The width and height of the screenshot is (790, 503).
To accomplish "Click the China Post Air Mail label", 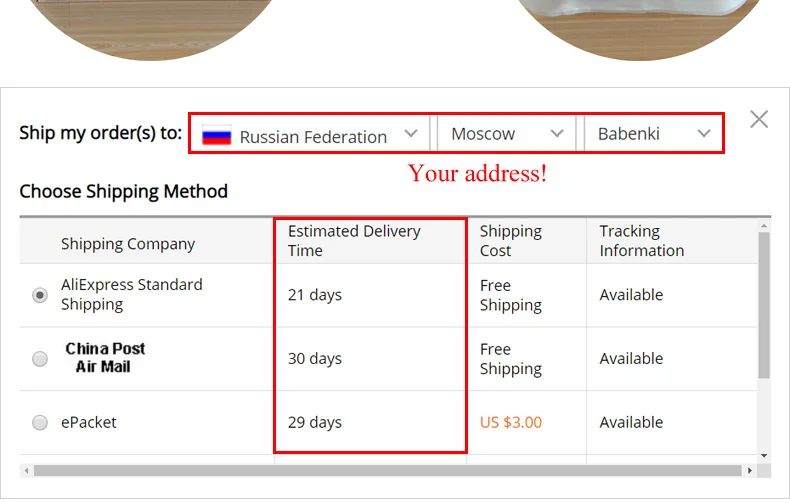I will pyautogui.click(x=105, y=357).
